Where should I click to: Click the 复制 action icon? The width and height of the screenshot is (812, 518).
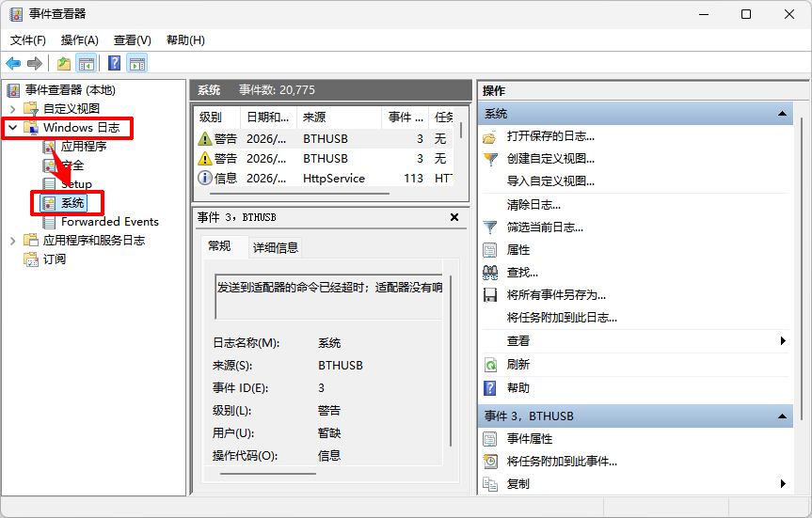[x=490, y=484]
